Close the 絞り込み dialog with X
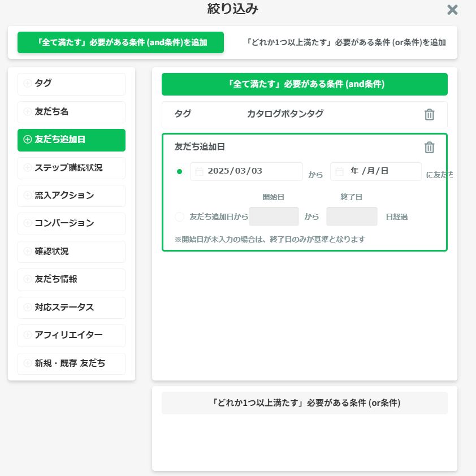 tap(452, 10)
